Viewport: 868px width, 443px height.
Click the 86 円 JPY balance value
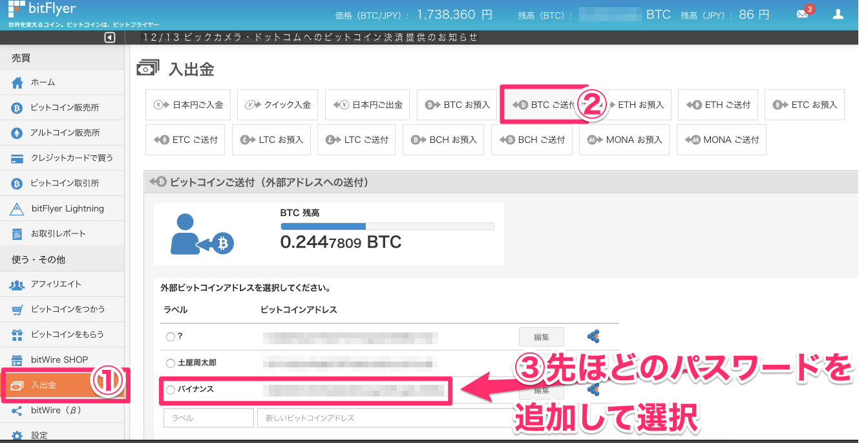tap(753, 14)
